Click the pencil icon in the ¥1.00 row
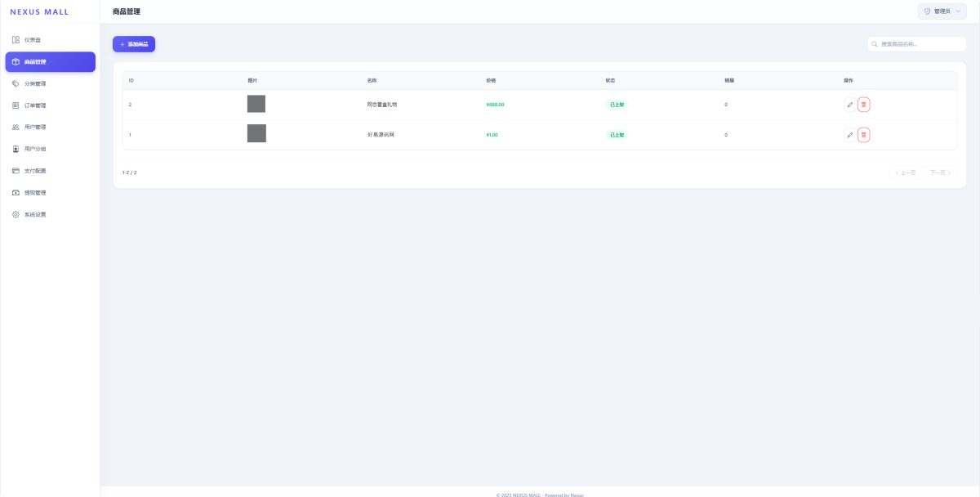Image resolution: width=980 pixels, height=497 pixels. coord(850,135)
